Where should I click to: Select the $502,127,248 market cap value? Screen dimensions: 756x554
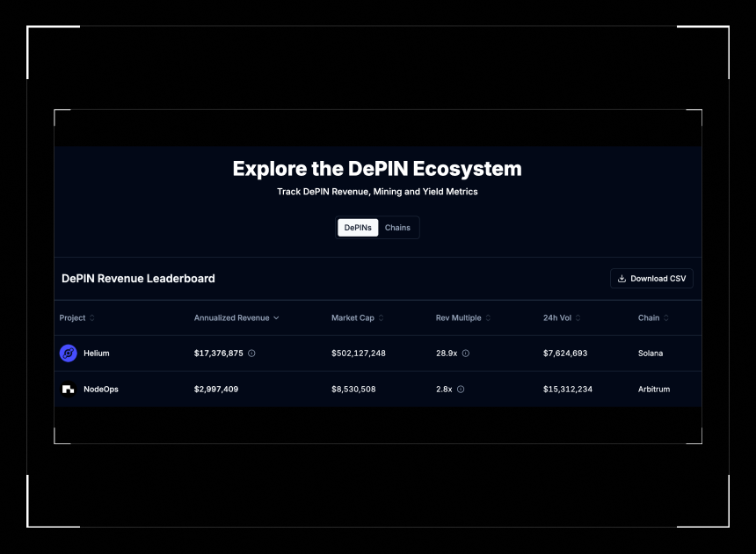click(x=359, y=354)
